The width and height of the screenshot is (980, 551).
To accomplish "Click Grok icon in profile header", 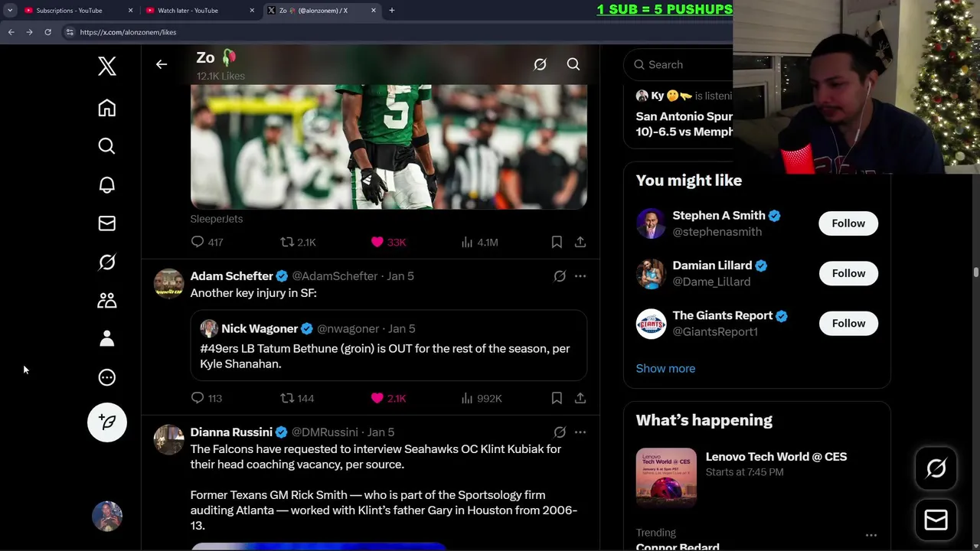I will 540,65.
